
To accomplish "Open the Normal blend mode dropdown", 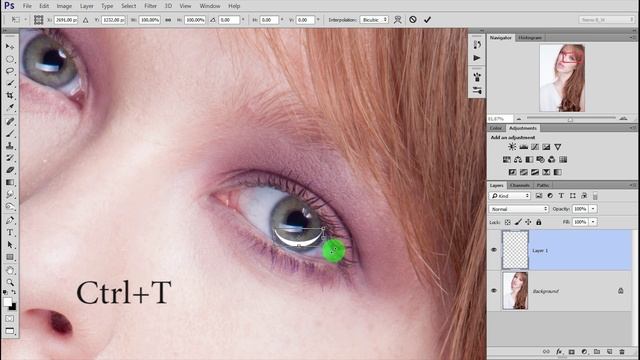I will (x=518, y=209).
